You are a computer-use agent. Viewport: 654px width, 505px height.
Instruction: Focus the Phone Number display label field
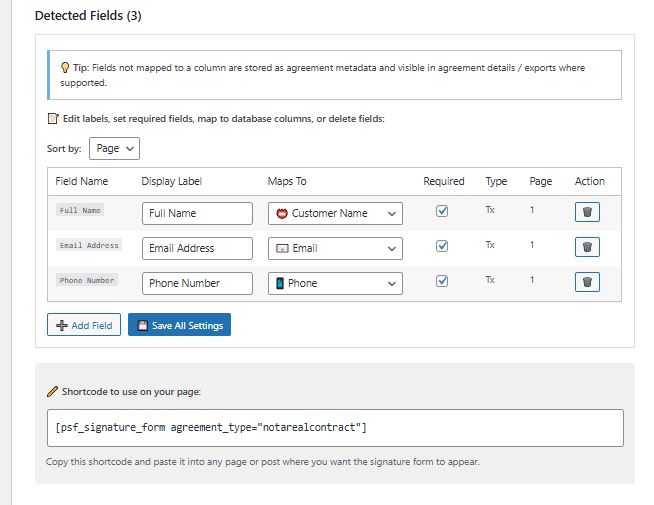[x=197, y=283]
